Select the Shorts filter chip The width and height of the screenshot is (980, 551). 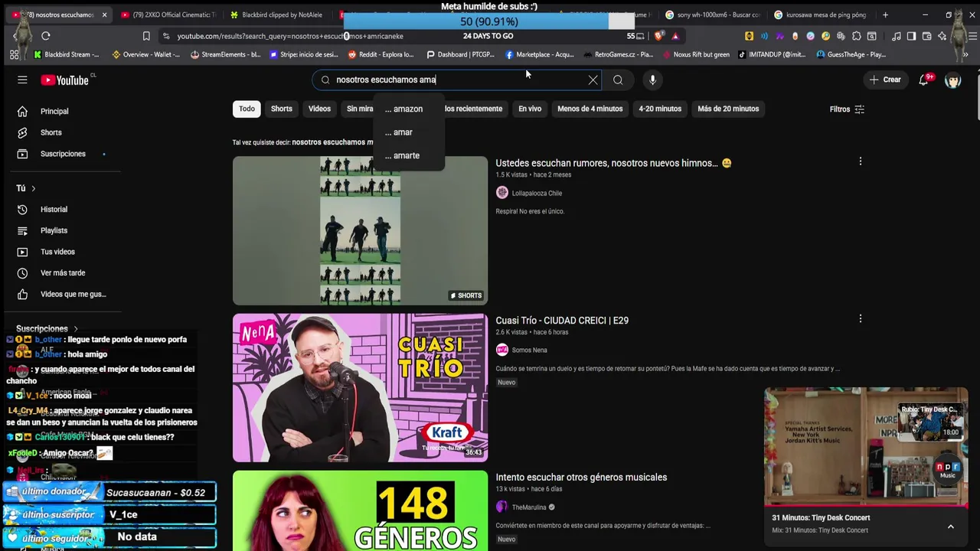click(x=281, y=109)
